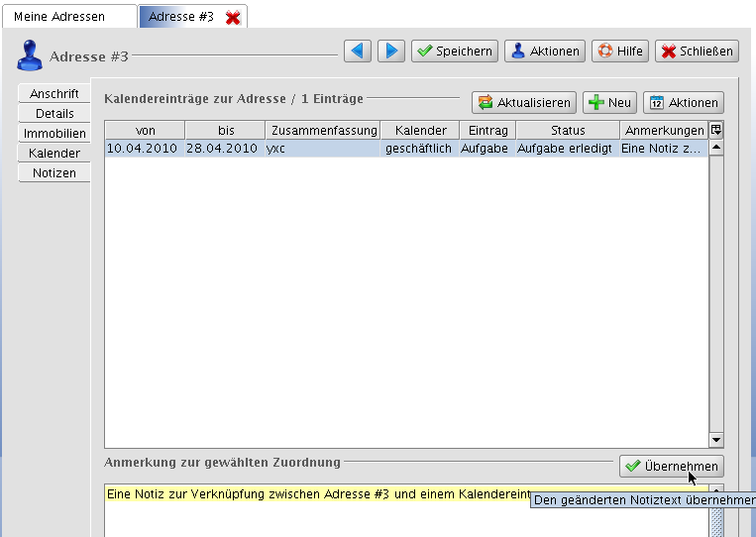Create a new calendar entry with Neu
This screenshot has width=756, height=537.
click(609, 103)
